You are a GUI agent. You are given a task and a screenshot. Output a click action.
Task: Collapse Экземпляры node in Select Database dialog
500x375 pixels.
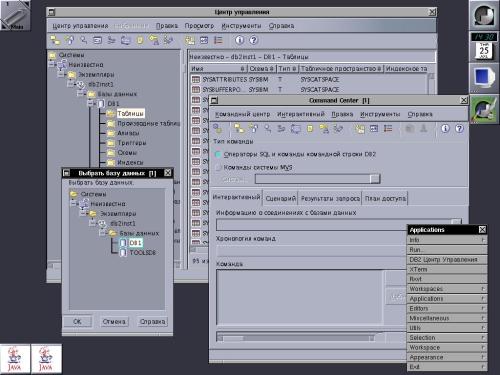pos(83,214)
